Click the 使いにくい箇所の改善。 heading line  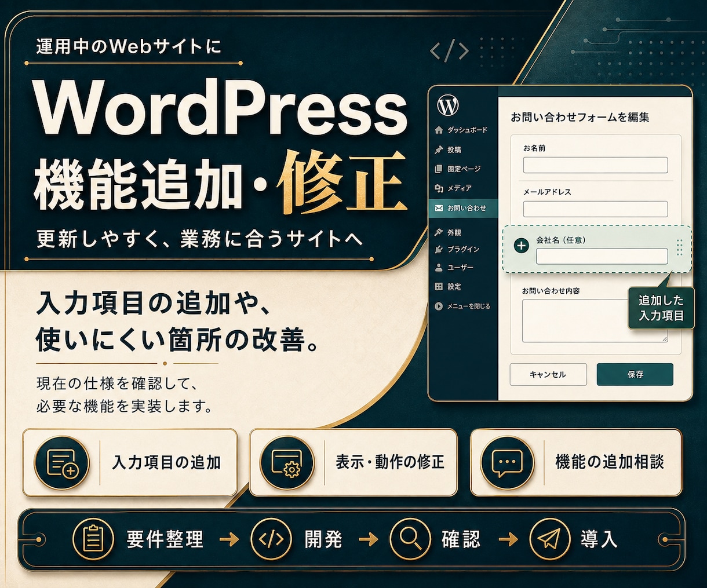click(178, 340)
